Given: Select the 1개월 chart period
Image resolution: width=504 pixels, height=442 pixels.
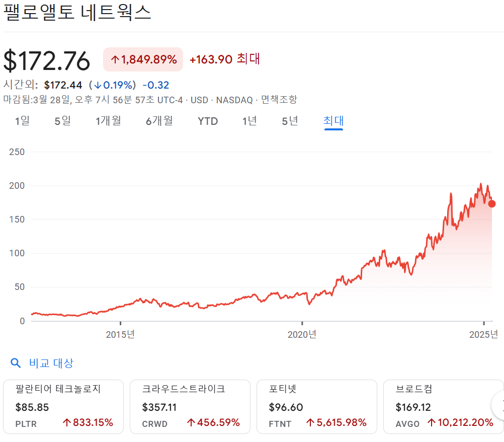Looking at the screenshot, I should [x=108, y=121].
